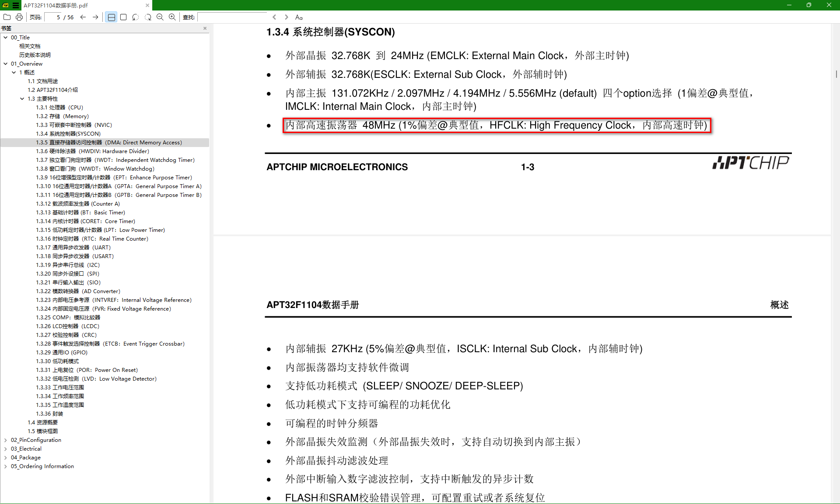Select the APT32F1104数据手册.pdf tab
The height and width of the screenshot is (504, 840).
(86, 5)
